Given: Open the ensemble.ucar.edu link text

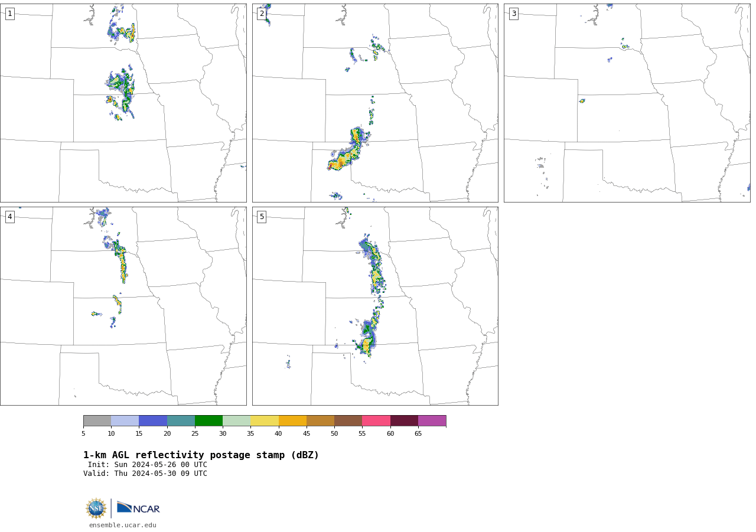Looking at the screenshot, I should click(x=123, y=525).
